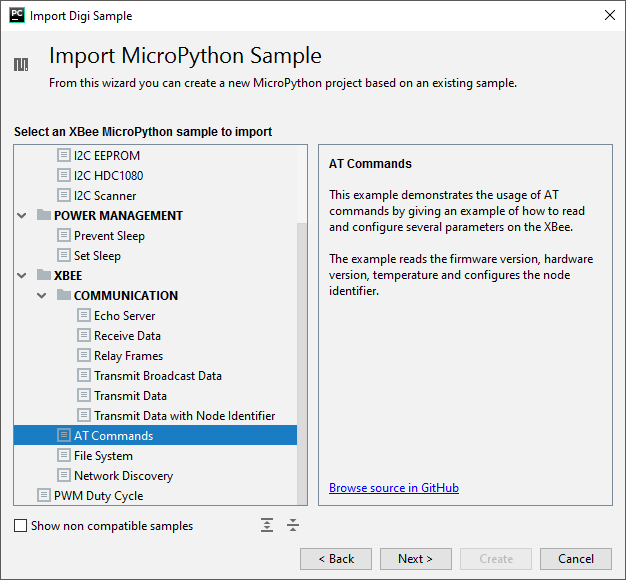This screenshot has width=626, height=580.
Task: Click the I2C EEPROM sample file icon
Action: tap(64, 156)
